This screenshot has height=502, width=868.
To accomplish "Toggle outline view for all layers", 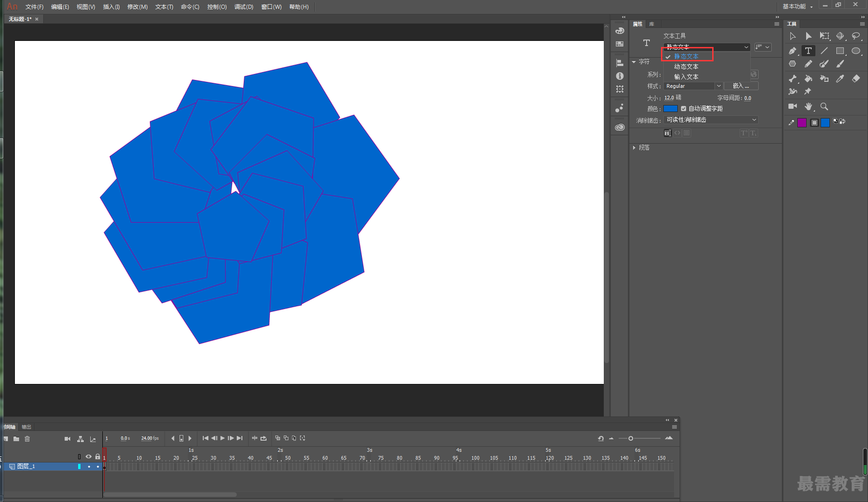I will pyautogui.click(x=80, y=456).
